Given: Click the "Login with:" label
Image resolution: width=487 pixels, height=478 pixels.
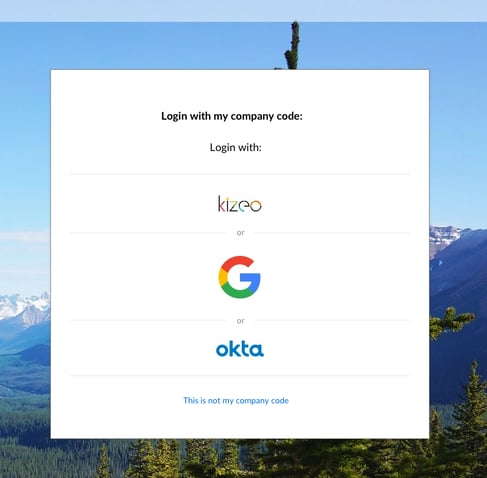Looking at the screenshot, I should coord(235,147).
